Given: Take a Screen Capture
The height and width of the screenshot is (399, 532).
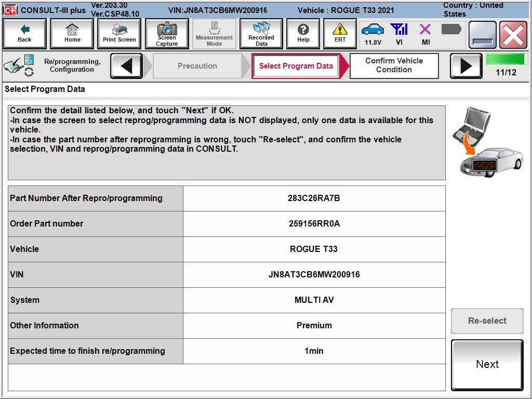Looking at the screenshot, I should pos(167,34).
